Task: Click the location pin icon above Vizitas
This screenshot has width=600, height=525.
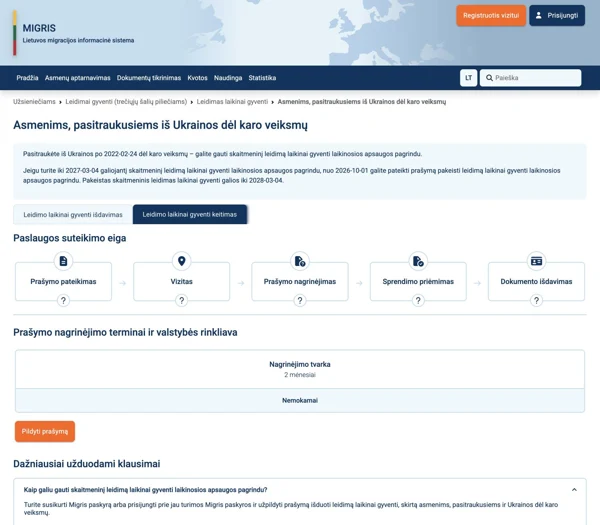Action: pos(181,261)
